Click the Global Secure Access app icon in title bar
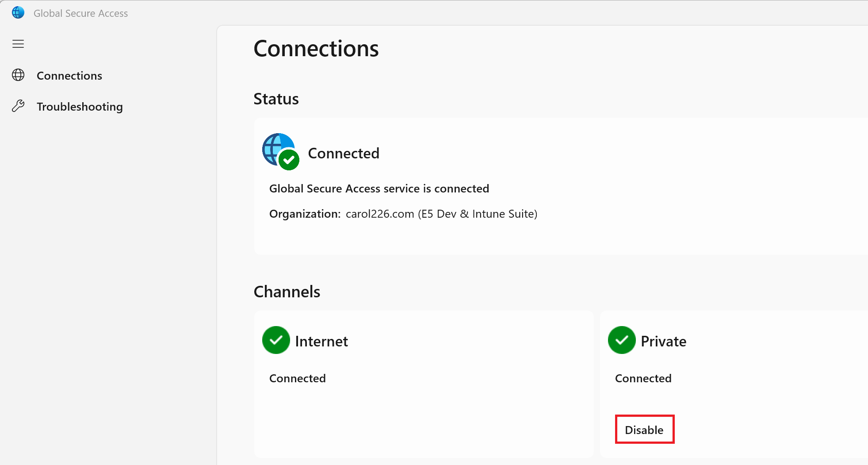 [x=18, y=13]
